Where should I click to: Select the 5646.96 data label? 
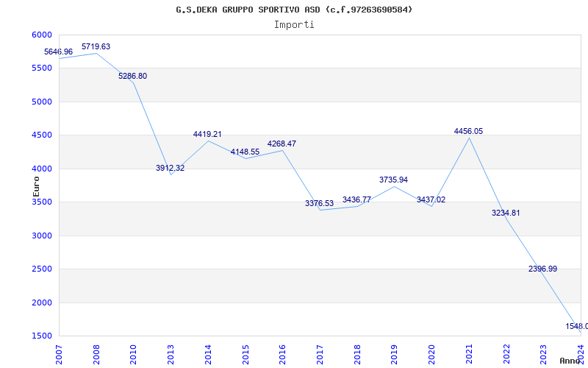pos(59,52)
